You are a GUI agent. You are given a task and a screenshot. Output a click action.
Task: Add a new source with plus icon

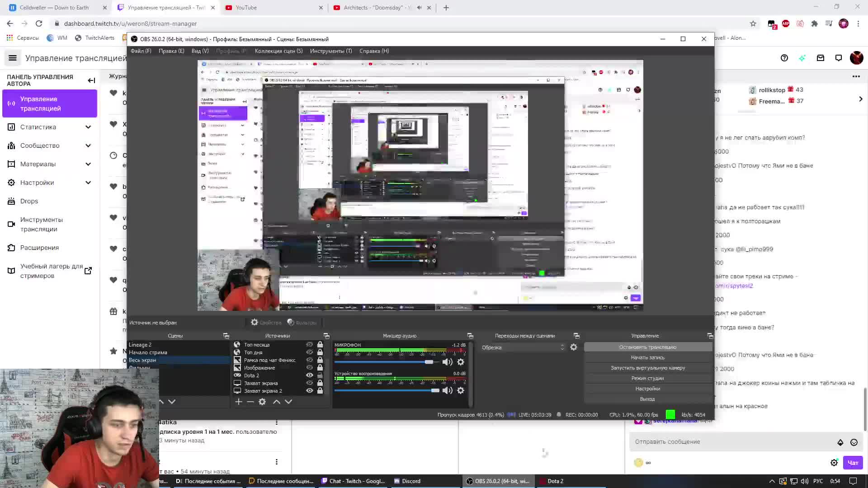pyautogui.click(x=239, y=402)
